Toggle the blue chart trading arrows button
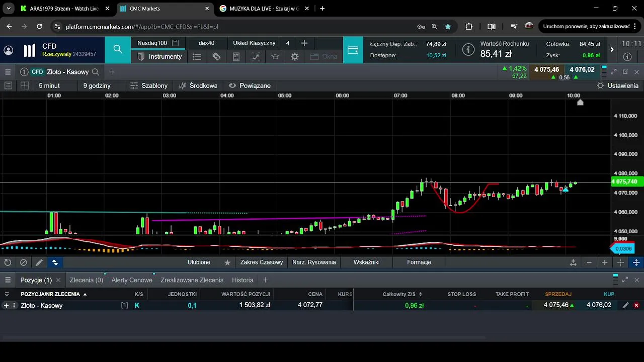Image resolution: width=644 pixels, height=362 pixels. click(55, 262)
